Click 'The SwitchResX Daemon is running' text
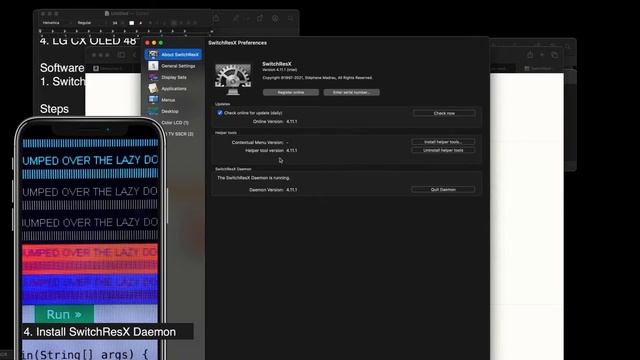The width and height of the screenshot is (640, 360). click(253, 178)
